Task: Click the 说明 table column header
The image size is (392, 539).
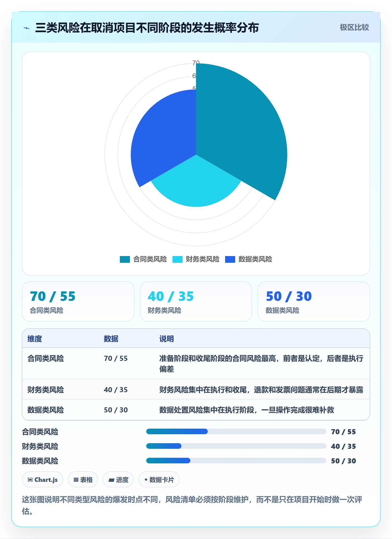Action: [167, 339]
